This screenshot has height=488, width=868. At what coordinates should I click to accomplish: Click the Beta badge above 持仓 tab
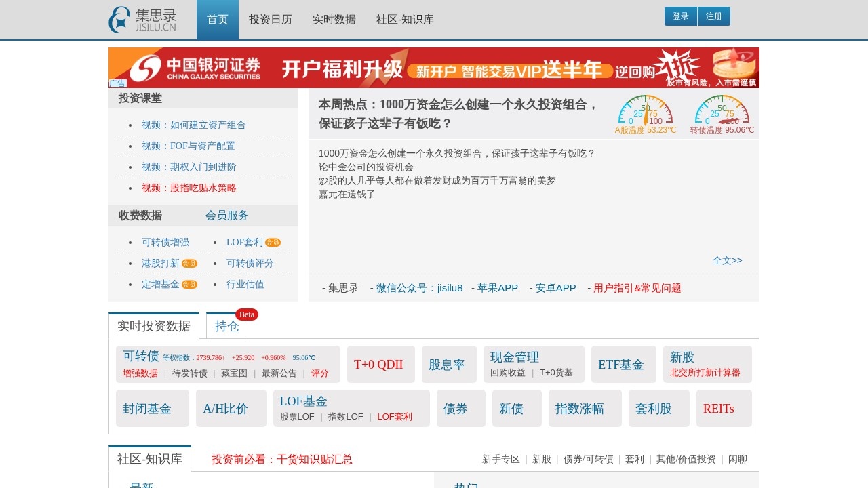(247, 314)
